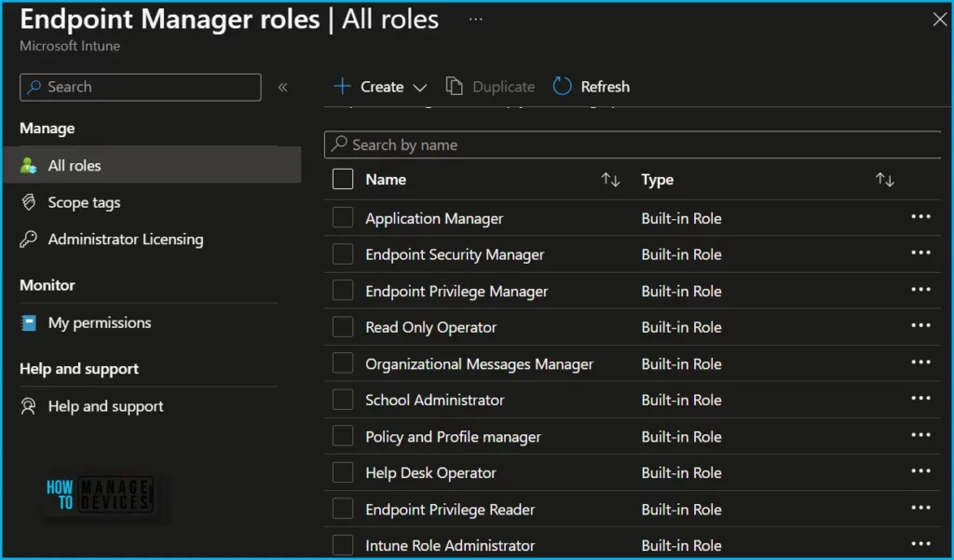Sort roles by Name column arrows
The width and height of the screenshot is (954, 560).
tap(610, 180)
